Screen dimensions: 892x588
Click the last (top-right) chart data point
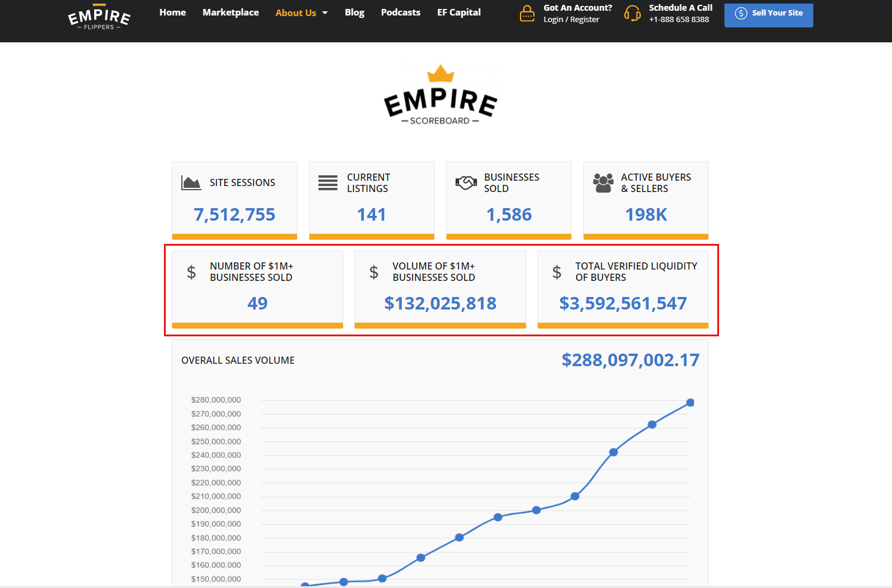(x=690, y=403)
